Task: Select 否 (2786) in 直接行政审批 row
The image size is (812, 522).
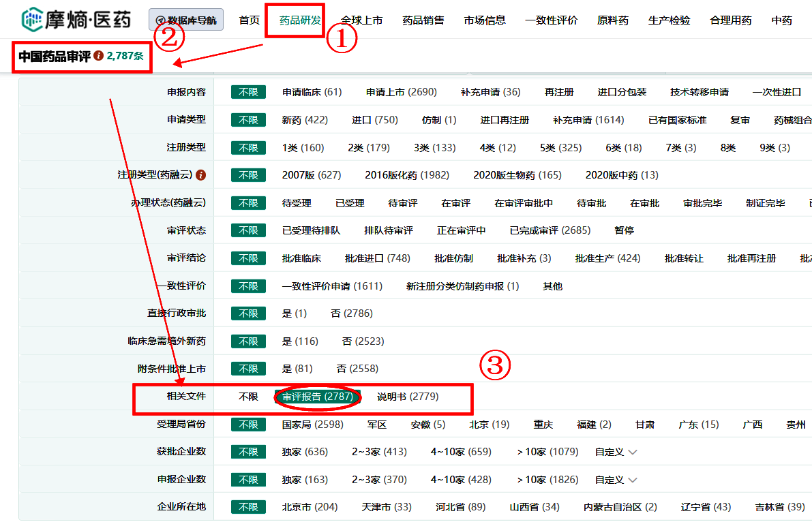Action: tap(352, 313)
